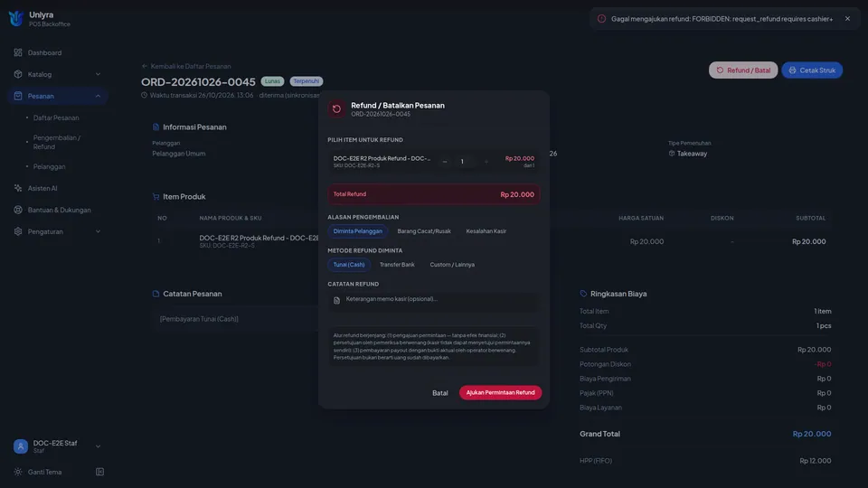Click the Katalog box icon

[x=18, y=74]
